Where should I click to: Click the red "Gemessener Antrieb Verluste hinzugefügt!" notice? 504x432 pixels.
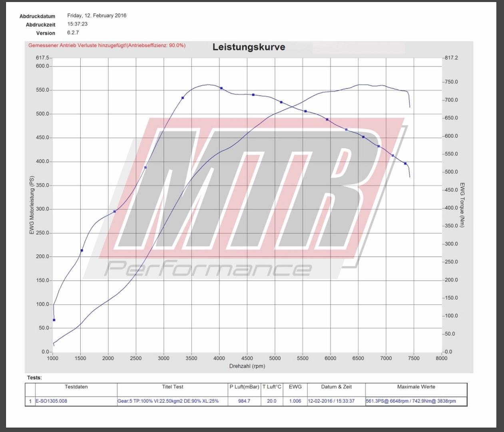click(107, 46)
